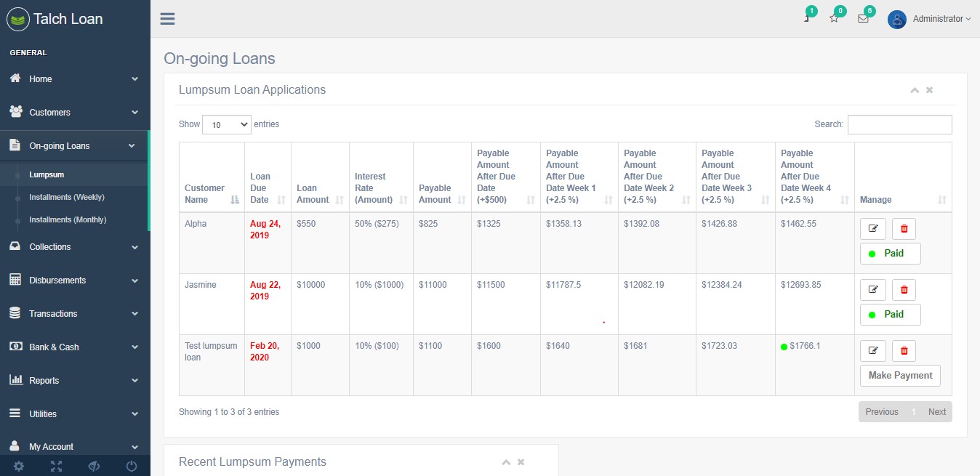The height and width of the screenshot is (476, 980).
Task: Click the Search input field
Action: tap(899, 124)
